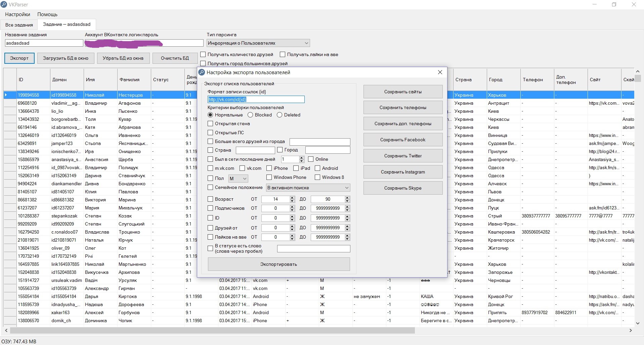Open the Помощь menu
644x345 pixels.
pos(47,14)
